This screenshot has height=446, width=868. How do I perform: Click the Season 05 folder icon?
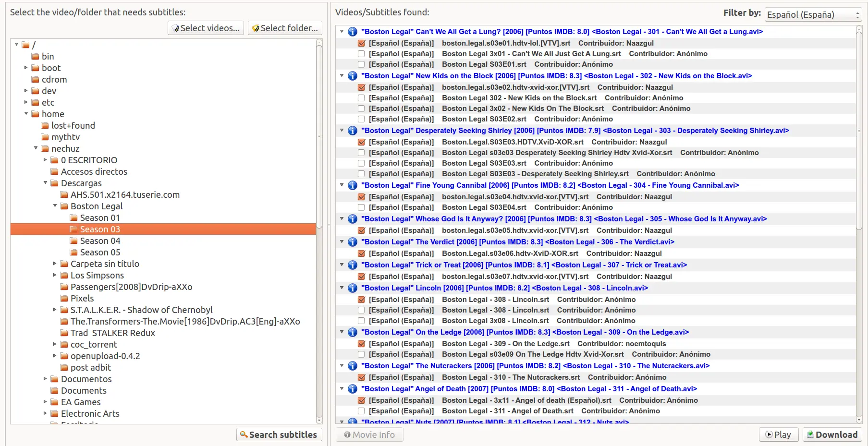(x=73, y=253)
